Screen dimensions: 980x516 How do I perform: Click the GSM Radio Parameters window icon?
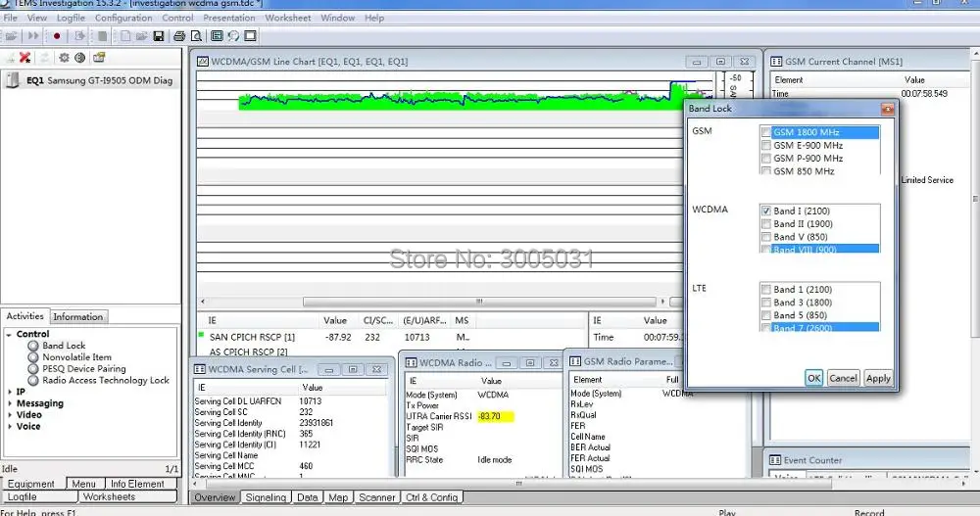point(575,361)
